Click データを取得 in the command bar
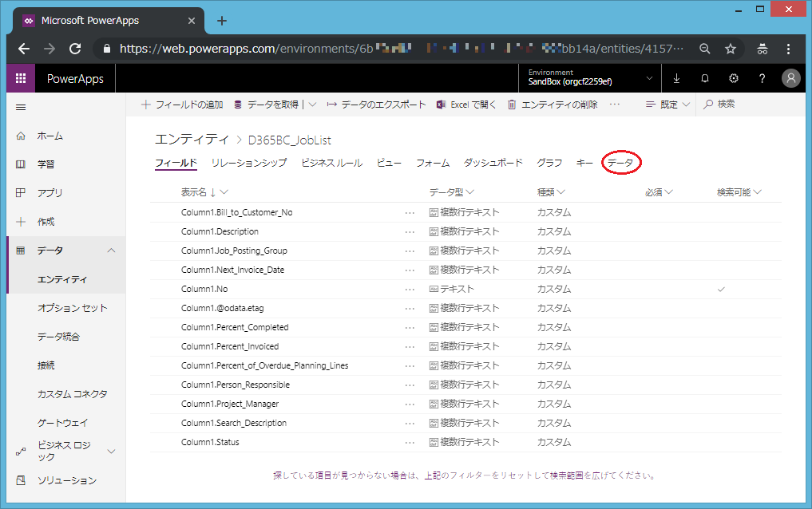The width and height of the screenshot is (812, 509). point(266,105)
